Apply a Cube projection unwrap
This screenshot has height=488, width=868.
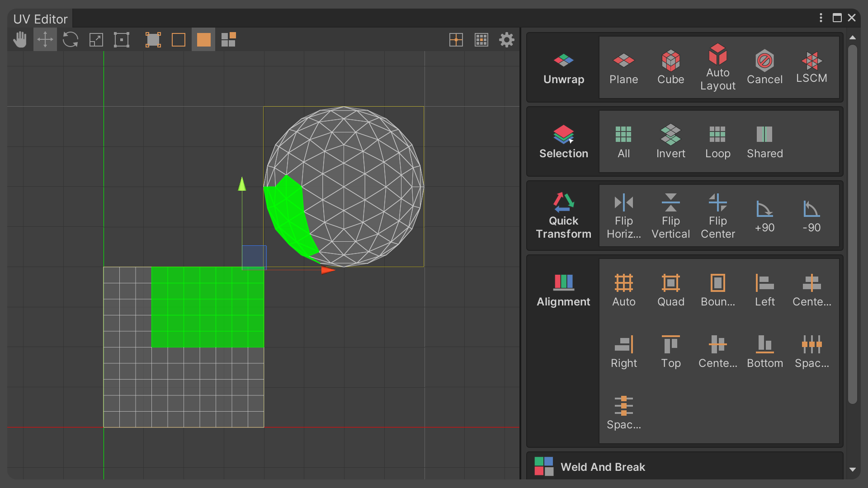[x=670, y=68]
